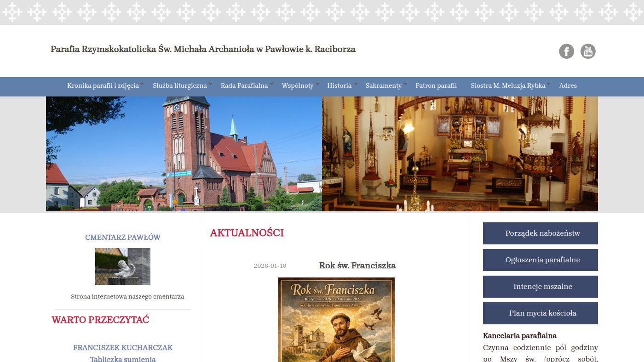Go to the Patron parafii page
Screen dimensions: 644x362
pos(436,85)
